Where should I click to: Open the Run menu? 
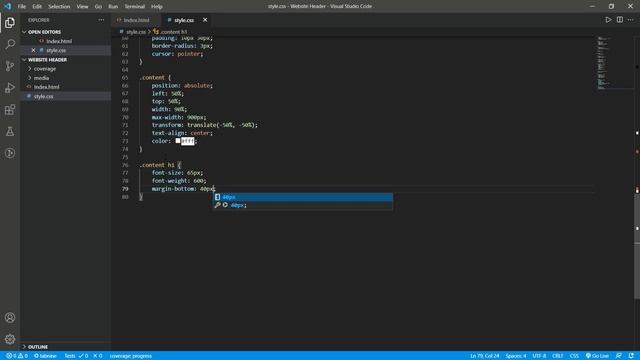tap(113, 6)
